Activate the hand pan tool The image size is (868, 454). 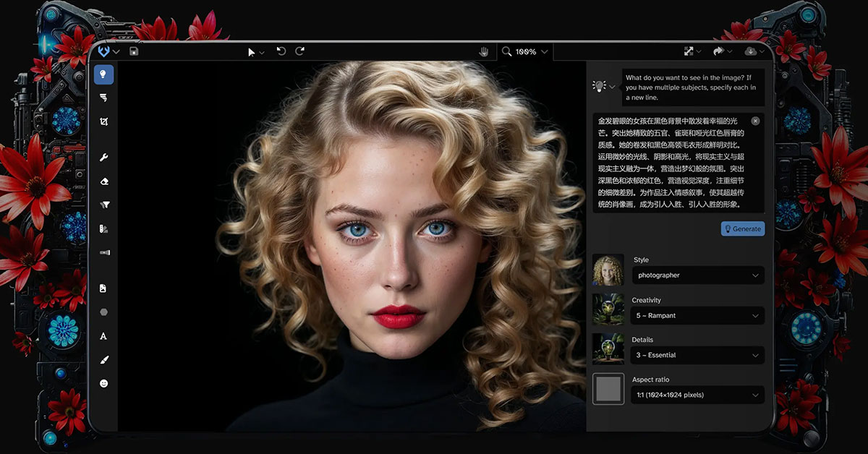tap(484, 51)
